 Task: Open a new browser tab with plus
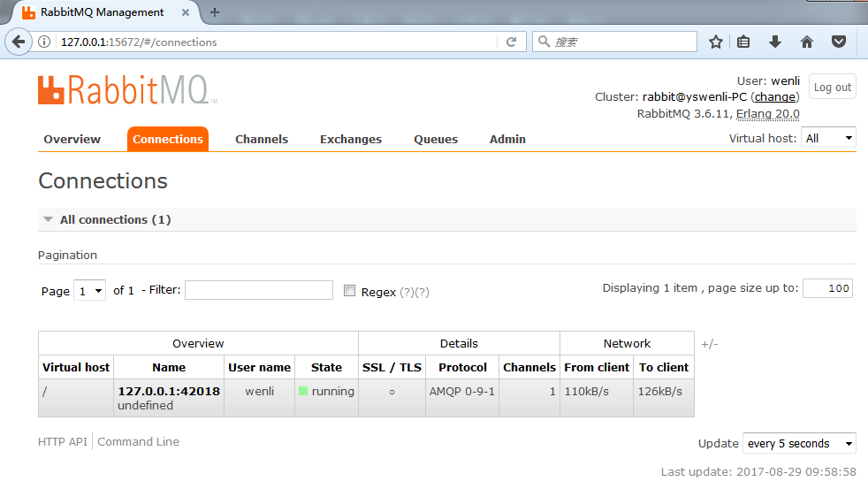point(215,12)
